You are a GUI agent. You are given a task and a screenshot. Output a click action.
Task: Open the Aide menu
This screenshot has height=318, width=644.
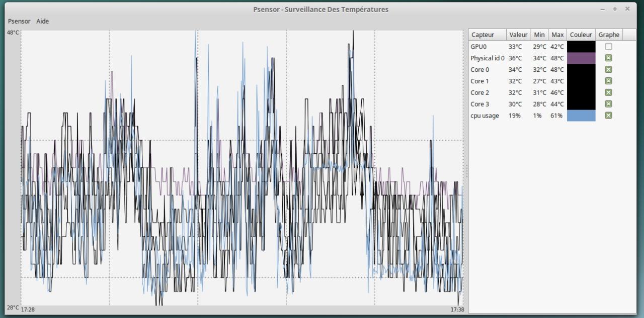43,21
